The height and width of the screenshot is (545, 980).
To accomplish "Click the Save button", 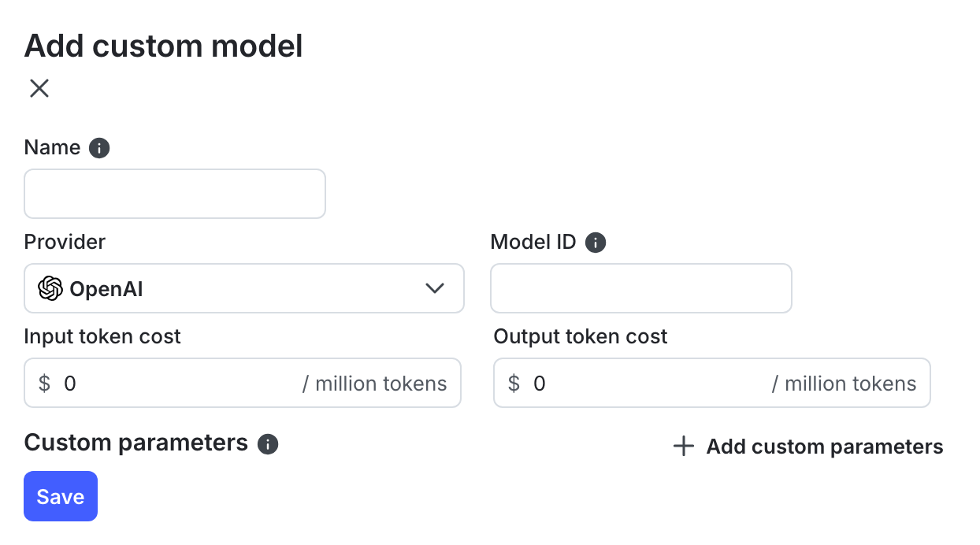I will 61,496.
